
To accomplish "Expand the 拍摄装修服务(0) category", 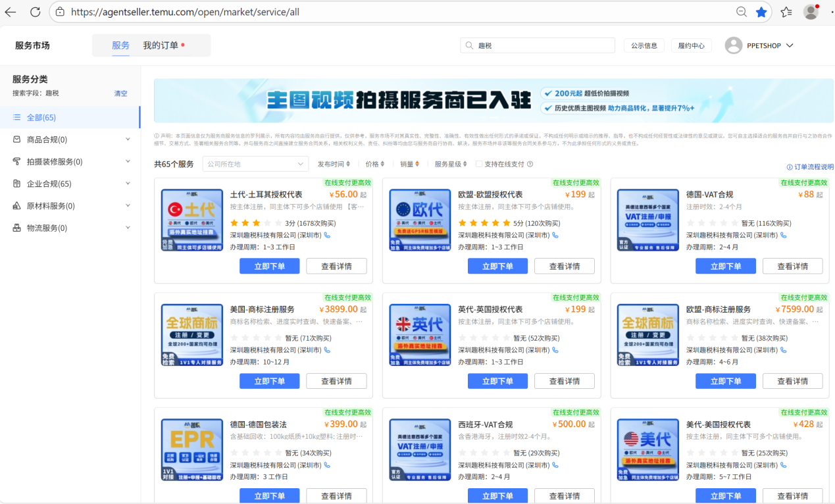I will pos(128,161).
